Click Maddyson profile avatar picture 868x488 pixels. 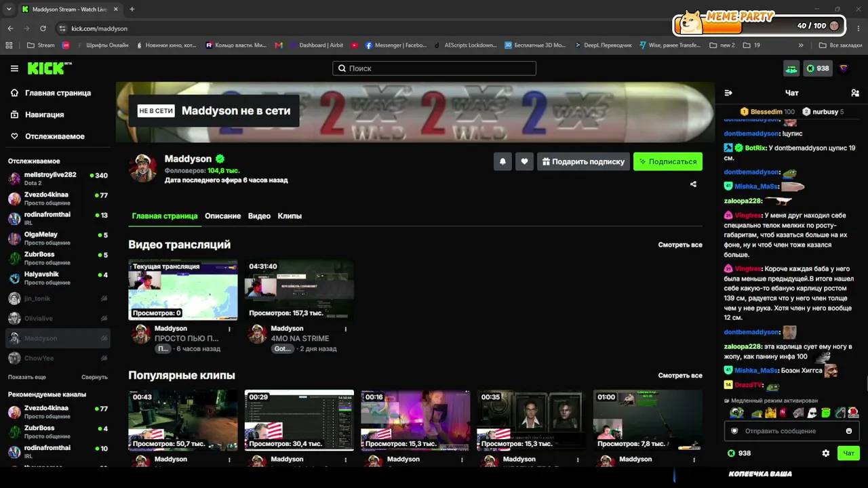143,167
